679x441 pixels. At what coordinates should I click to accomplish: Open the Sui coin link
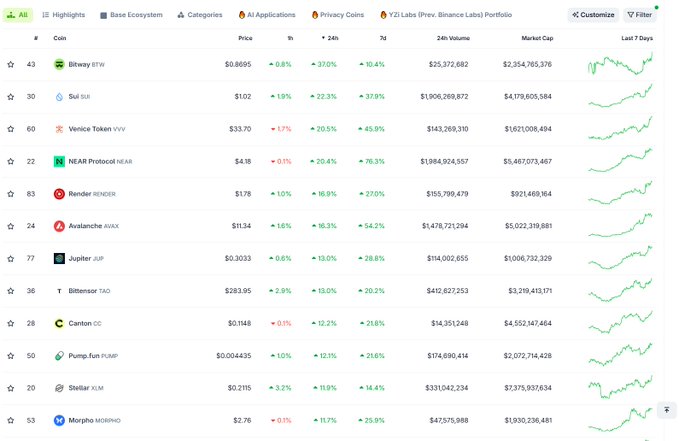click(79, 97)
